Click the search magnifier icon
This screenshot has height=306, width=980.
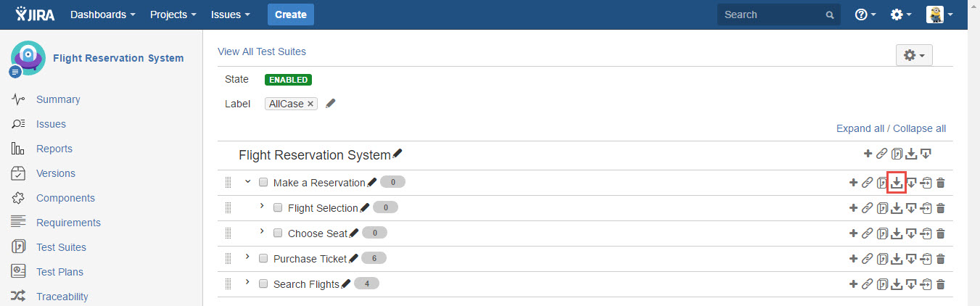click(x=830, y=15)
